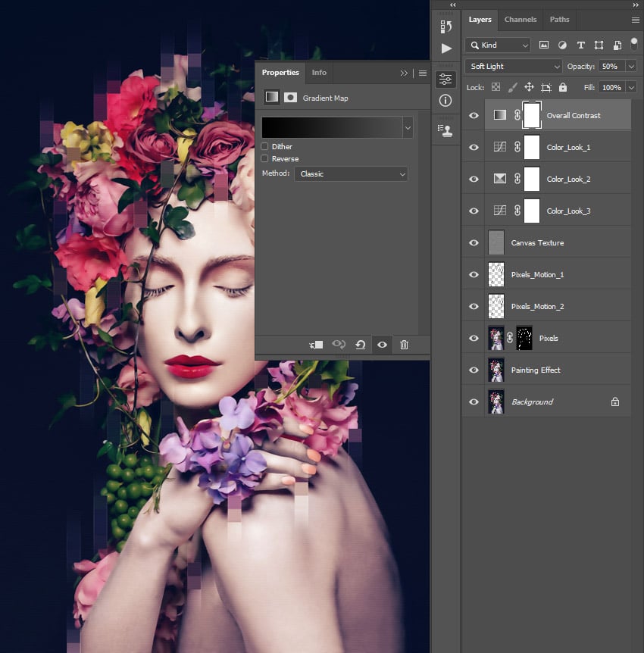Open the Method dropdown showing Classic
644x653 pixels.
pos(351,173)
